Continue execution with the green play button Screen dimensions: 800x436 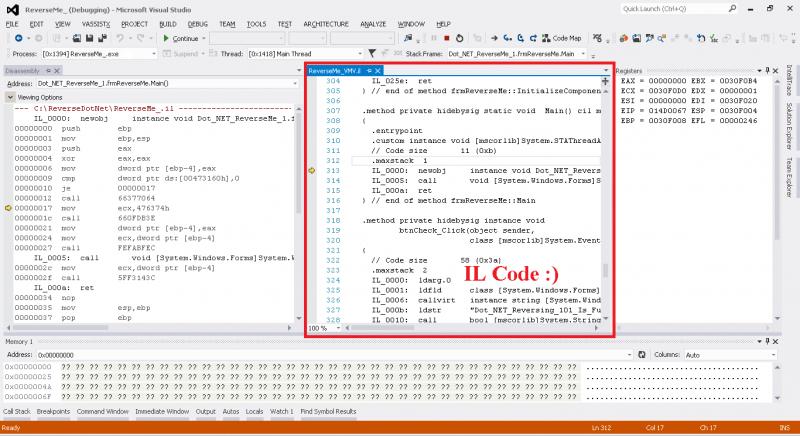[x=166, y=38]
